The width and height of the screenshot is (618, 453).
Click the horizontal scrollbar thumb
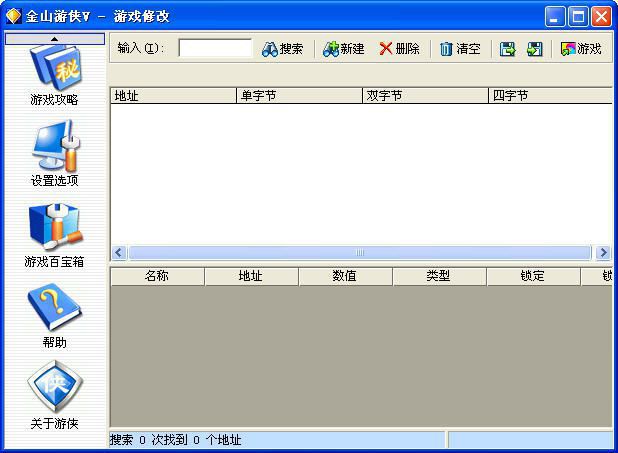360,252
